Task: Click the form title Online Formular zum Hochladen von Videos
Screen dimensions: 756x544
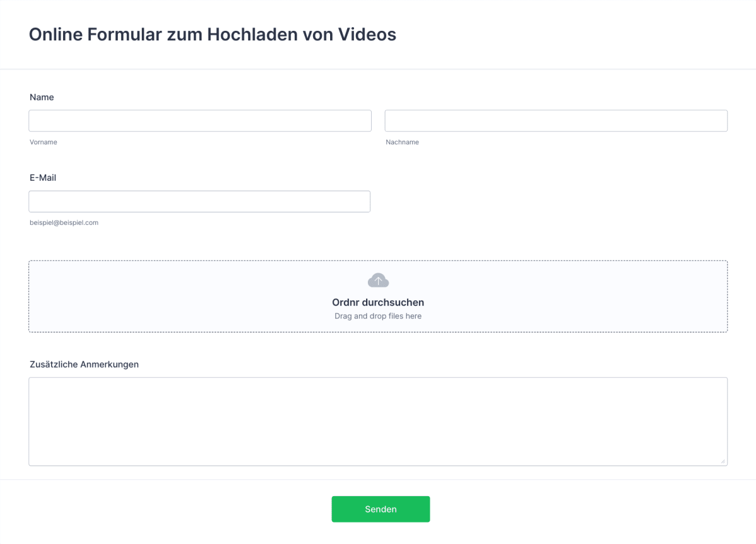Action: coord(212,35)
